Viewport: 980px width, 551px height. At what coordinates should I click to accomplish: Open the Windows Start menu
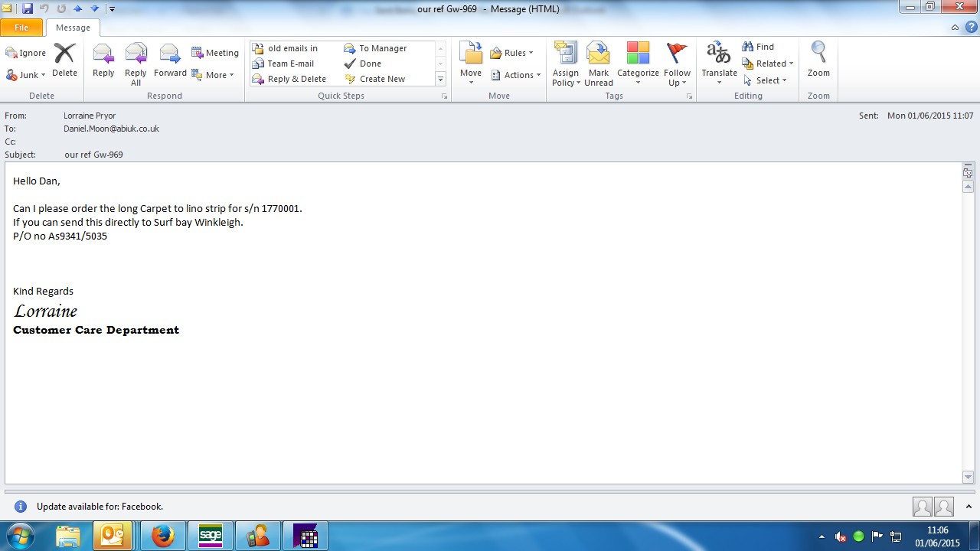(x=21, y=536)
